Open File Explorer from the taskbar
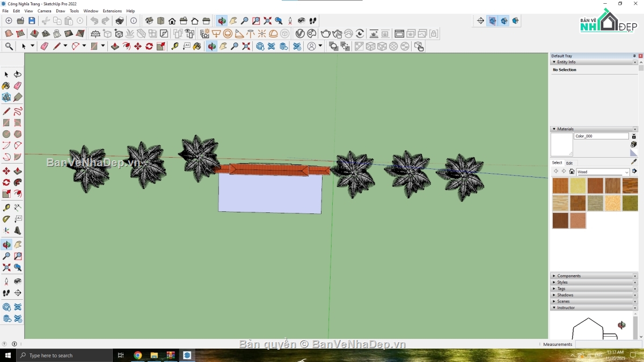Screen dimensions: 644x362 click(154, 356)
